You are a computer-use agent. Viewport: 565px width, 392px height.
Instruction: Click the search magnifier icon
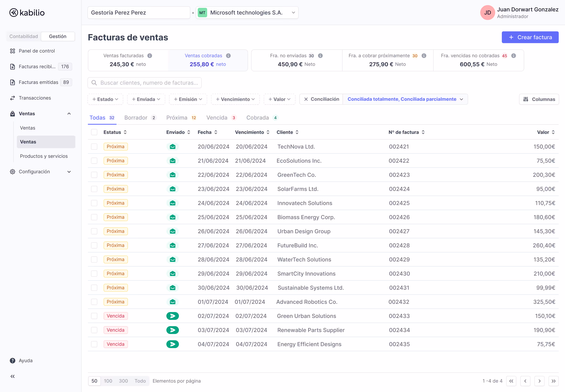tap(94, 83)
